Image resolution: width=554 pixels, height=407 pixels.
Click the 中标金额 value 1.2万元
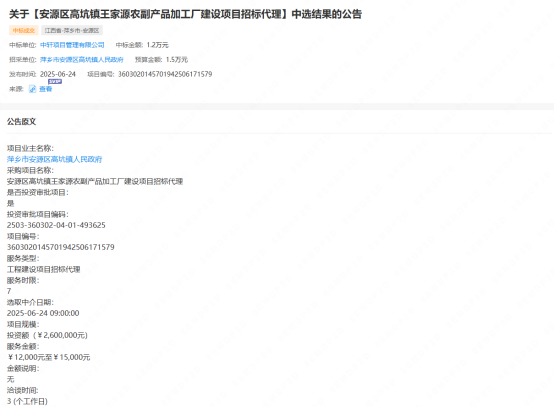click(158, 45)
